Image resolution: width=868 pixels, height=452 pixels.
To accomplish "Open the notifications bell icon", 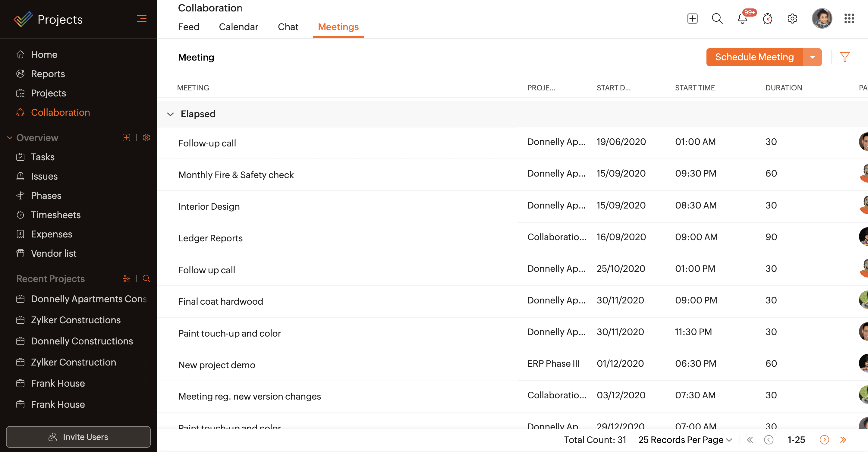I will (742, 19).
